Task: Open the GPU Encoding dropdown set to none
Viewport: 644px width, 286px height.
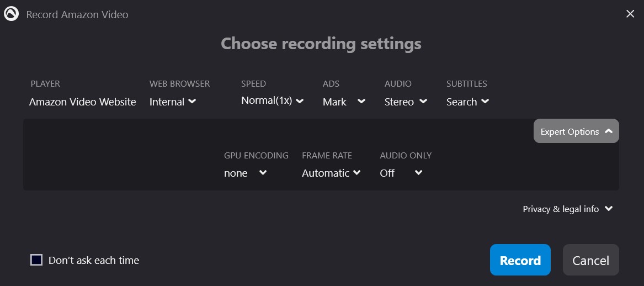Action: (x=246, y=173)
